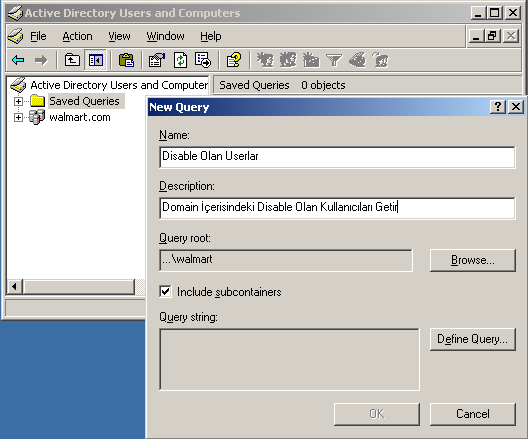Click the filter funnel toolbar icon
Image resolution: width=528 pixels, height=439 pixels.
(x=334, y=60)
